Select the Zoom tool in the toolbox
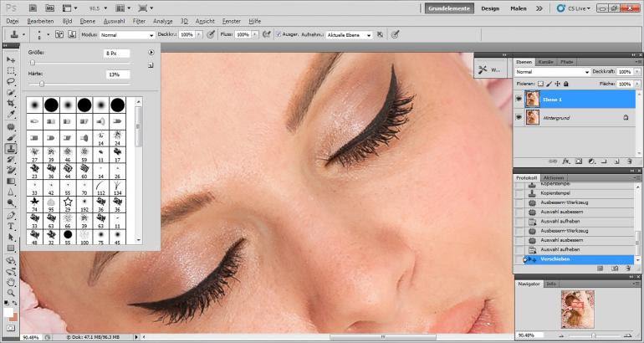Viewport: 644px width, 343px height. (x=11, y=293)
